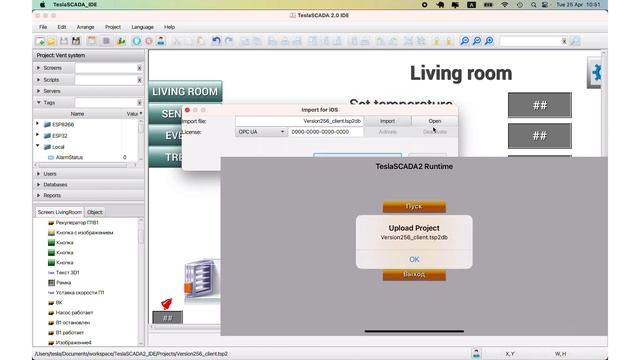The image size is (640, 360).
Task: Open the Help menu
Action: [169, 27]
